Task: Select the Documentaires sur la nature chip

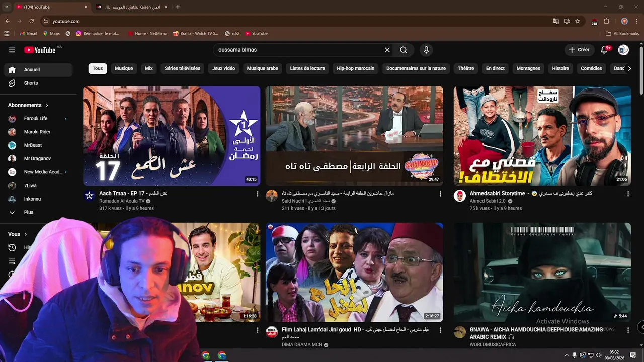Action: (x=416, y=69)
